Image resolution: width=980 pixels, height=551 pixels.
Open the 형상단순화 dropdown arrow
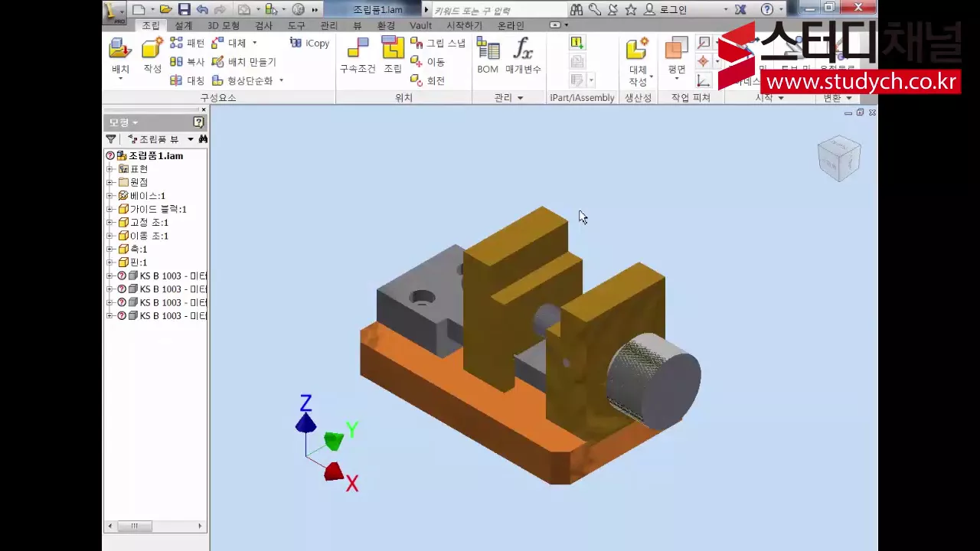point(281,80)
